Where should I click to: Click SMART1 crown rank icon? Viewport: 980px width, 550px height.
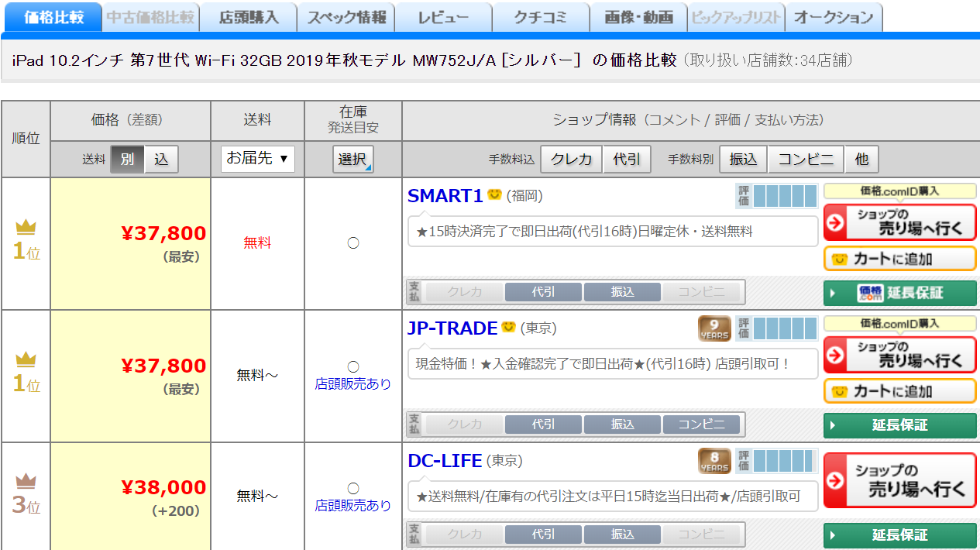[26, 227]
